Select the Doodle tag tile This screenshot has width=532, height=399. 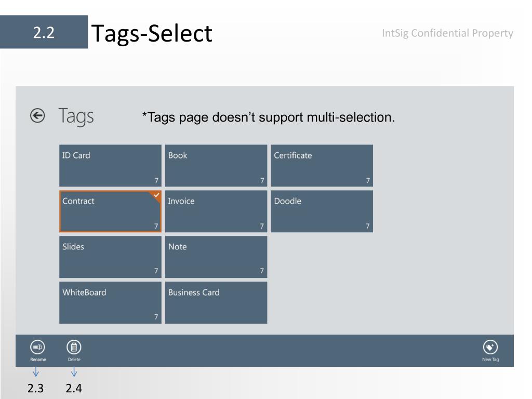coord(322,211)
